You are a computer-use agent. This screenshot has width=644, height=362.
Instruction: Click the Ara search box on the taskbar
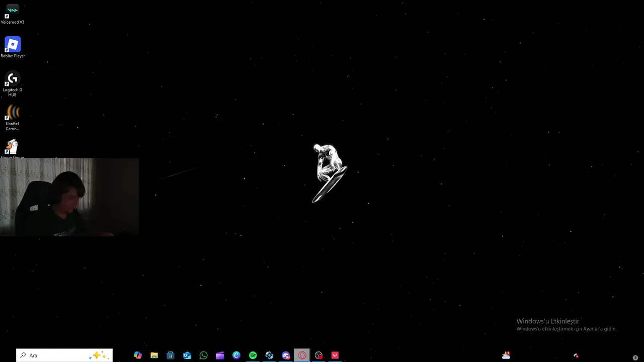(x=64, y=355)
